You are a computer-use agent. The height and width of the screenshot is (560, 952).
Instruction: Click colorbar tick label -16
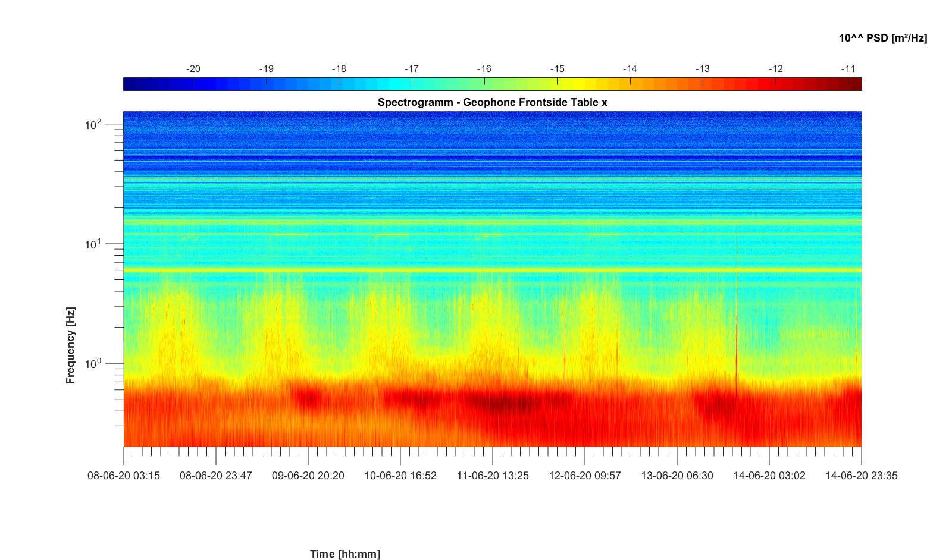(x=484, y=69)
